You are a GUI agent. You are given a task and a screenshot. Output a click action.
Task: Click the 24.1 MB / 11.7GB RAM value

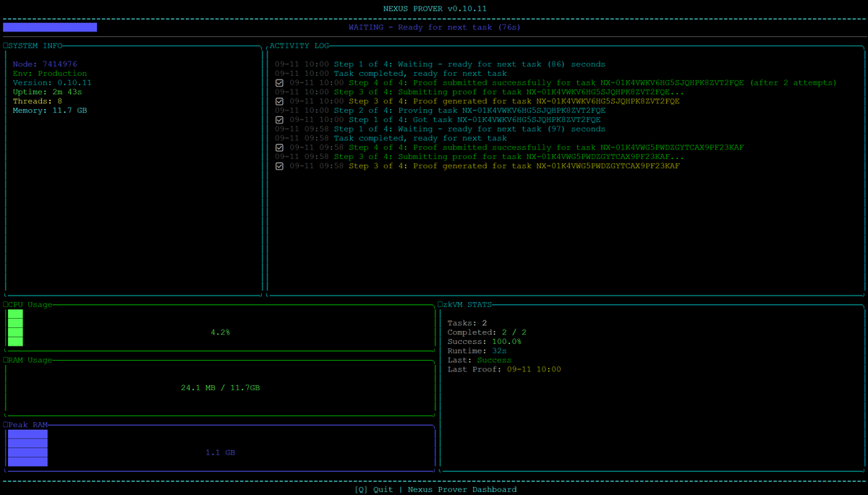point(220,388)
